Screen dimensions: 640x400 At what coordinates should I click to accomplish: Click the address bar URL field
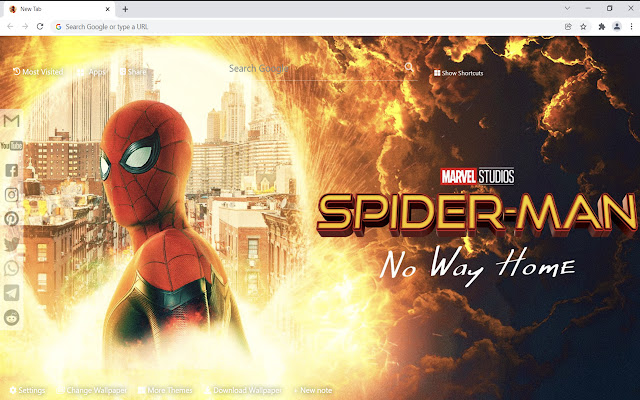(x=306, y=27)
